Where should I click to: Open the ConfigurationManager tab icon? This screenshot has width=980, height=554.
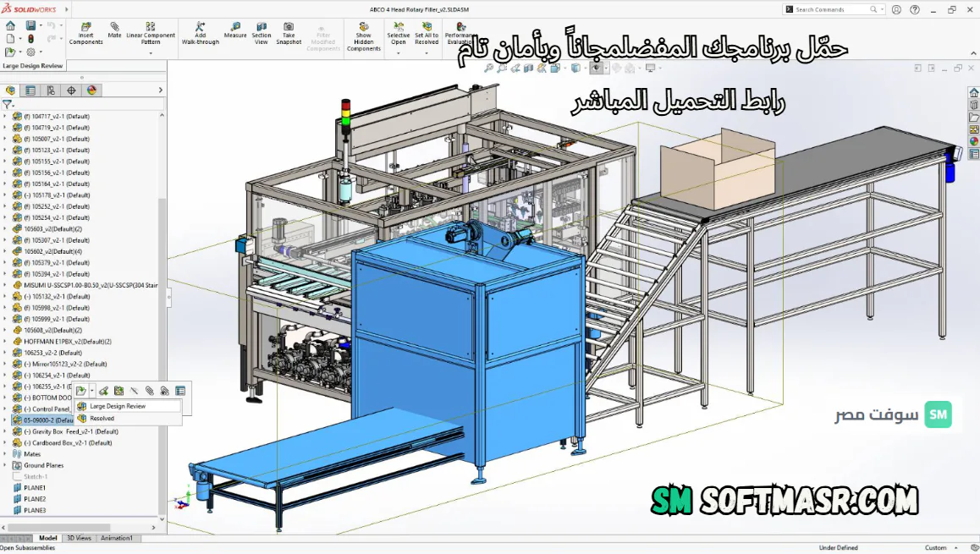tap(52, 91)
